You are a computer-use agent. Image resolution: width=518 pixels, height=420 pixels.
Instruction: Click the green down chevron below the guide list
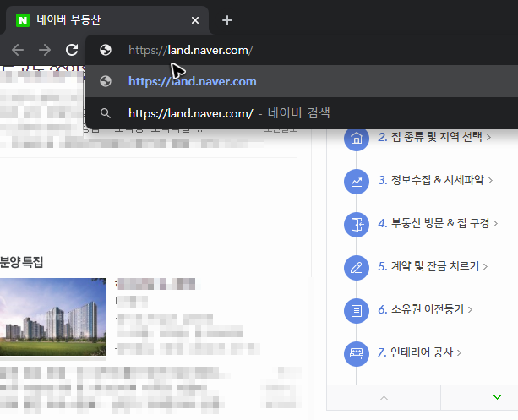497,397
